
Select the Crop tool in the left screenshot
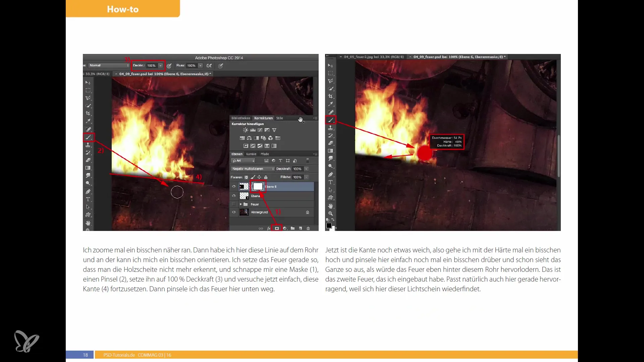point(88,113)
